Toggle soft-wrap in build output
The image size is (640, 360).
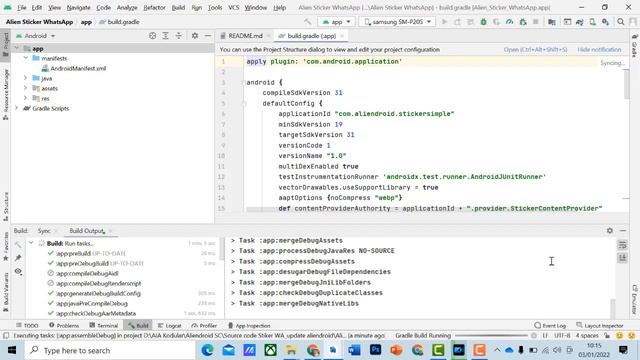click(x=622, y=245)
